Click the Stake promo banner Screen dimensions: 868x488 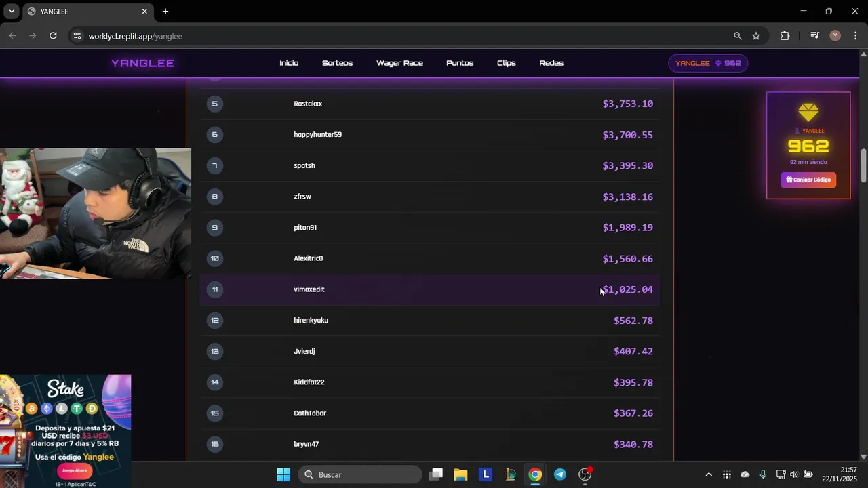coord(65,431)
